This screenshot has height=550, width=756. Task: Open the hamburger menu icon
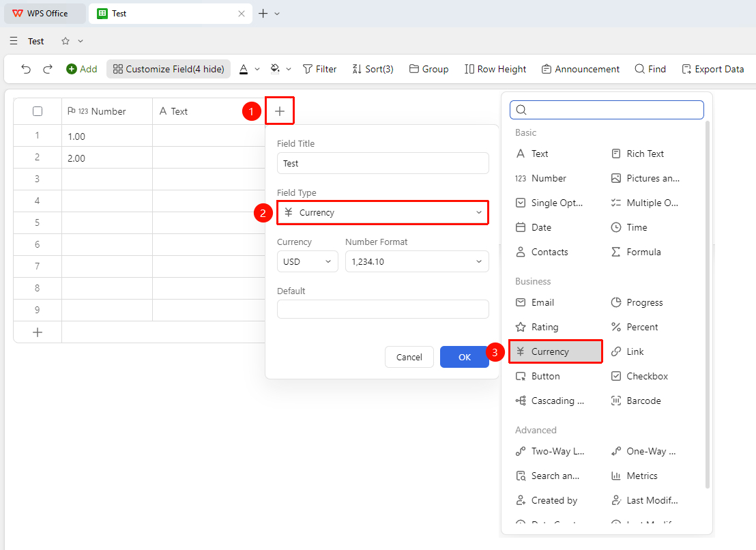click(x=14, y=41)
